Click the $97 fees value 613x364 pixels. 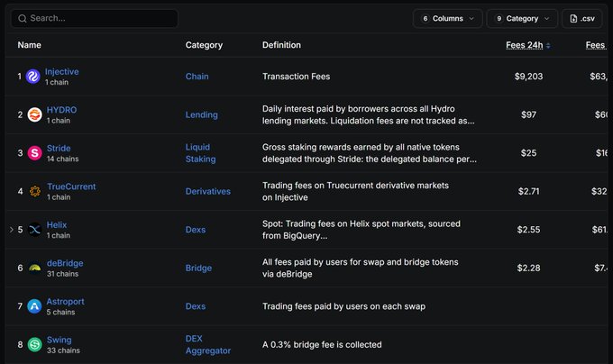pyautogui.click(x=528, y=114)
